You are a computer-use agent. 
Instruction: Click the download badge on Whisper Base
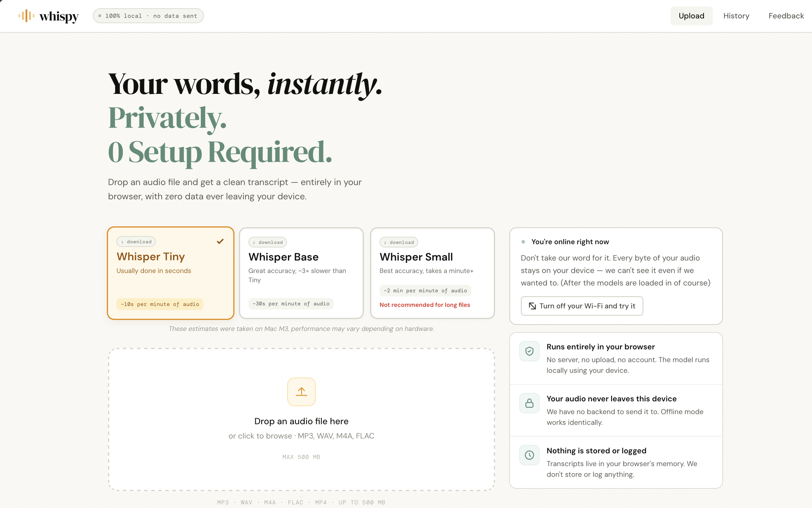(x=267, y=242)
